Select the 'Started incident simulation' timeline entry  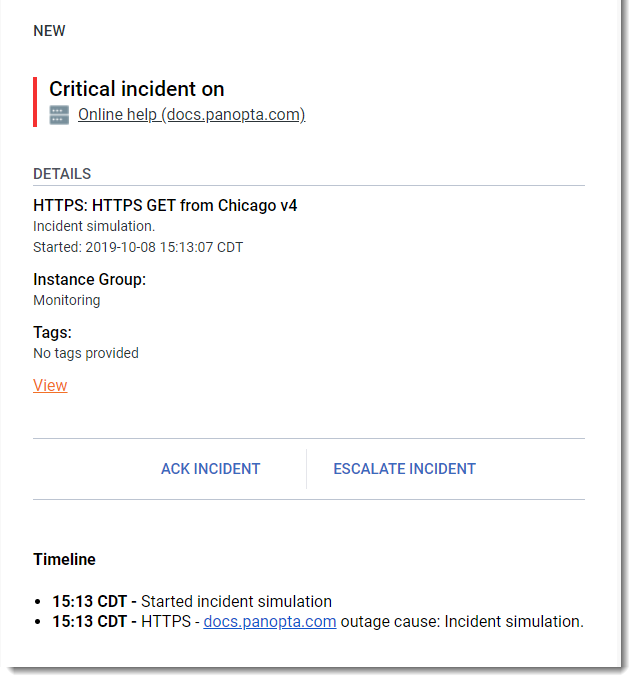pyautogui.click(x=236, y=602)
